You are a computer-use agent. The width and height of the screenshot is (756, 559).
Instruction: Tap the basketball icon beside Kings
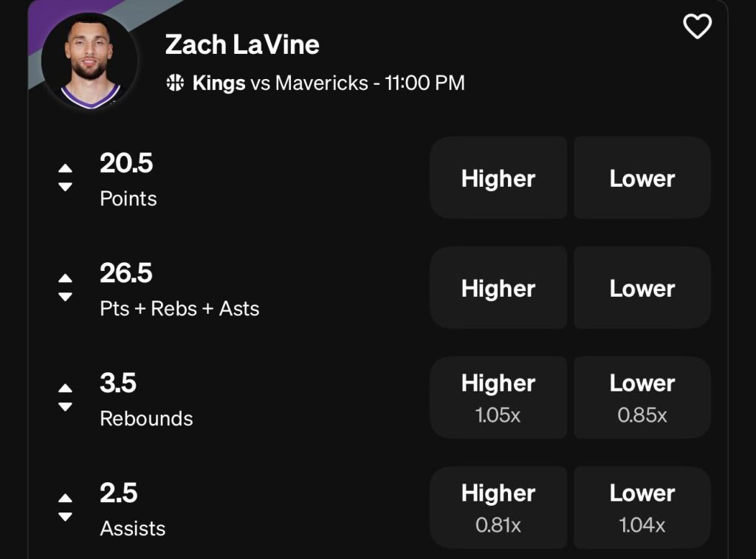coord(175,83)
